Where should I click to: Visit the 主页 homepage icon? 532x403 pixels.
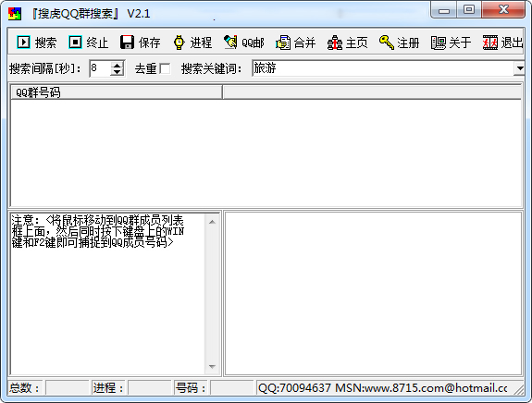click(x=335, y=43)
